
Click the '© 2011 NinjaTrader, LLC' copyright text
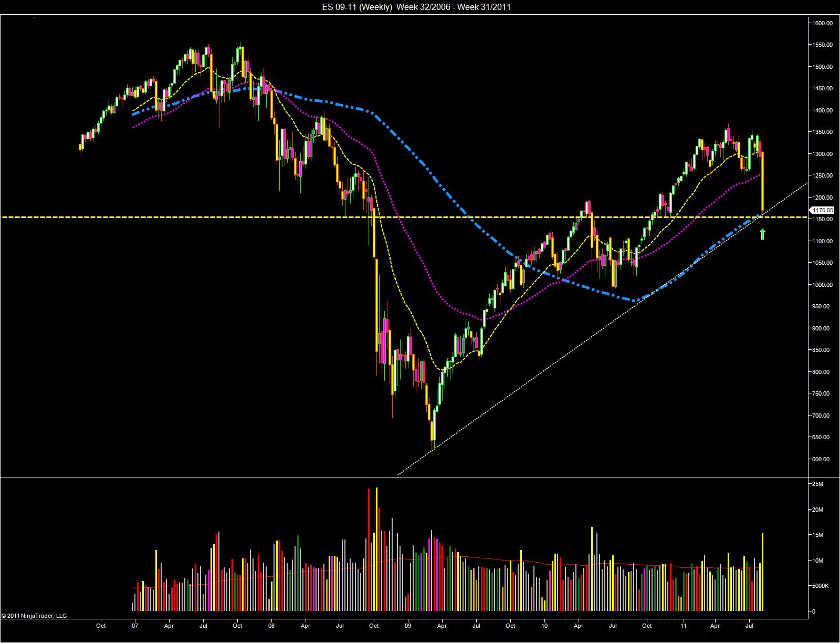(34, 616)
